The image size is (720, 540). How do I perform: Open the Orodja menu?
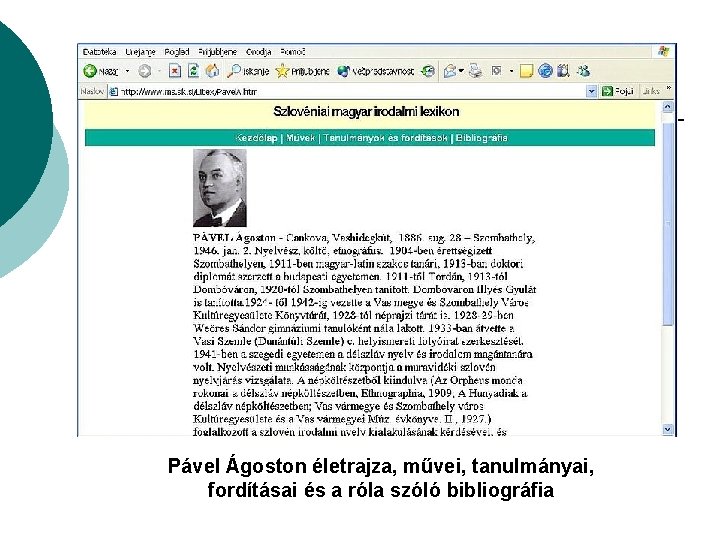coord(258,52)
